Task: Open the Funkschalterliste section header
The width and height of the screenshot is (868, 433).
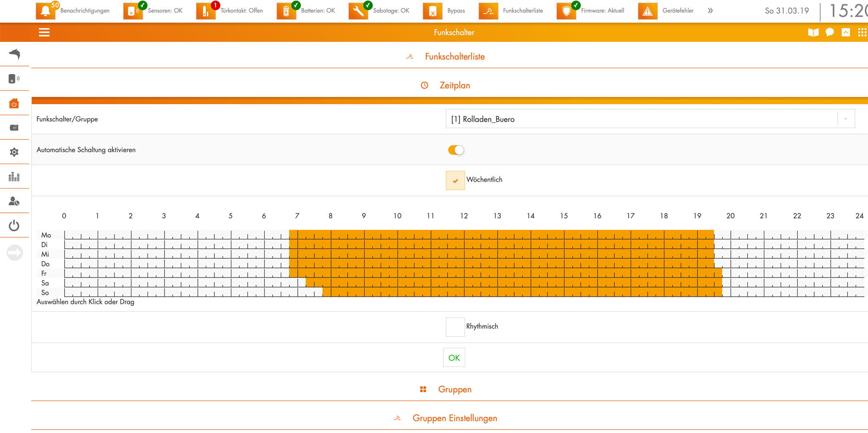Action: pos(454,57)
